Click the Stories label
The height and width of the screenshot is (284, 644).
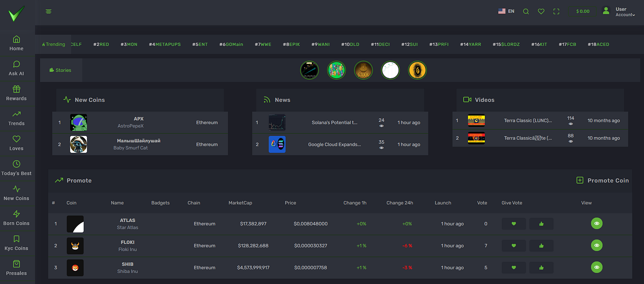point(60,70)
